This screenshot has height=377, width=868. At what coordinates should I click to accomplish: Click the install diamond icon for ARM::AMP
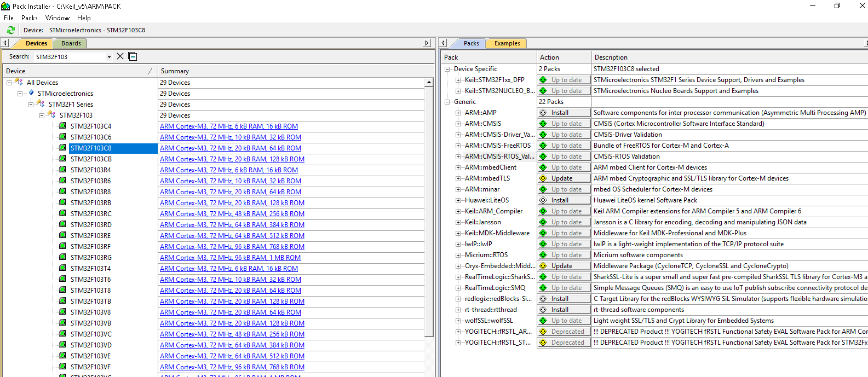click(543, 113)
